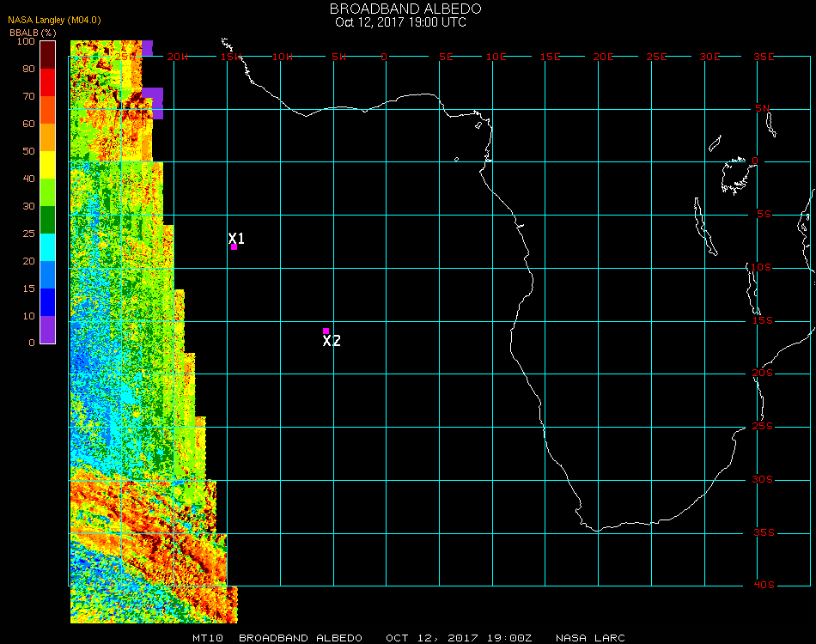Click the "5W" longitude label
This screenshot has width=816, height=644.
pyautogui.click(x=338, y=57)
